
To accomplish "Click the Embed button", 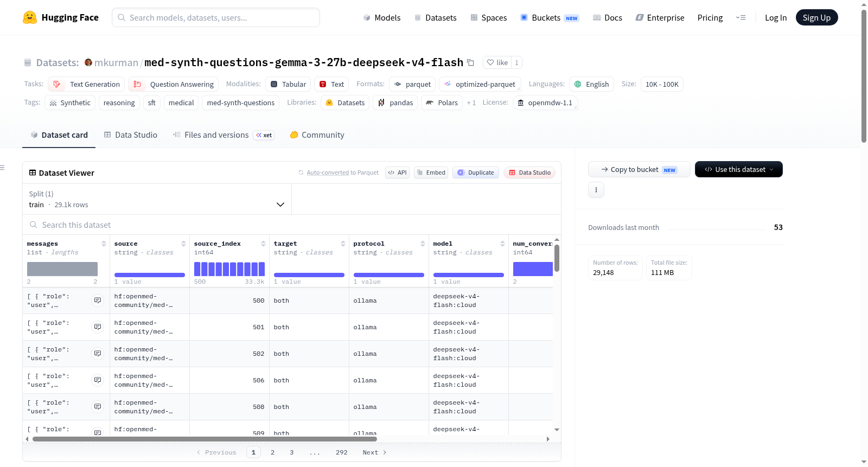I will [431, 172].
